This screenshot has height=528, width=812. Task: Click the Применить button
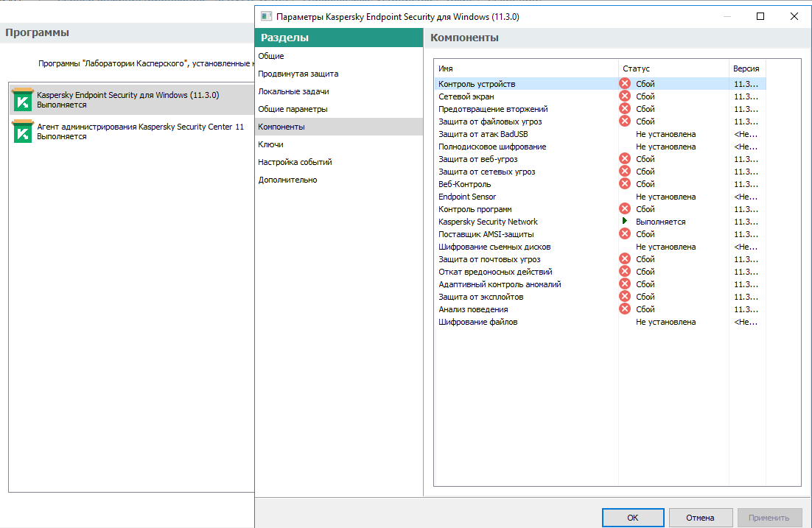[x=769, y=518]
